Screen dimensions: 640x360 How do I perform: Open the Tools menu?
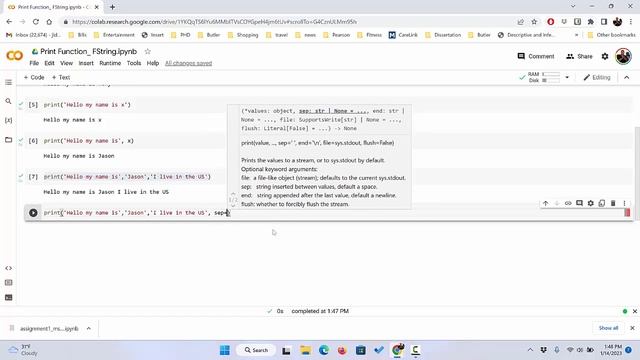pyautogui.click(x=134, y=63)
